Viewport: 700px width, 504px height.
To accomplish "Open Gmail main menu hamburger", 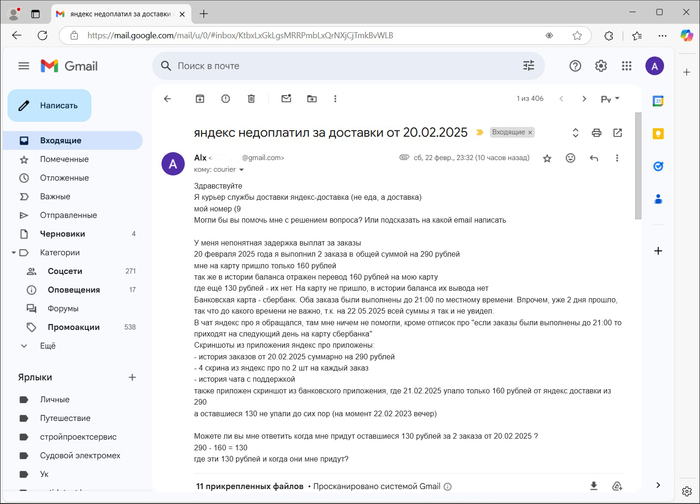I will [24, 66].
